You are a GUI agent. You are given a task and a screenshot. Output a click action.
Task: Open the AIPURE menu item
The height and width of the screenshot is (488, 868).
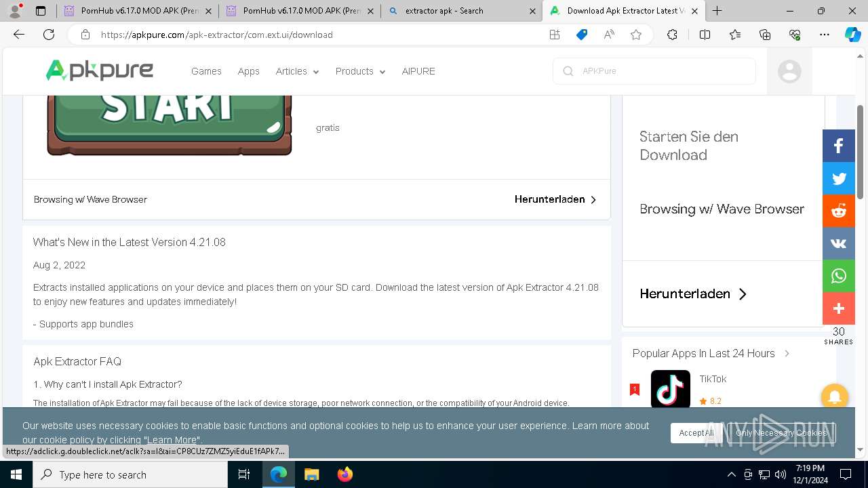point(418,71)
